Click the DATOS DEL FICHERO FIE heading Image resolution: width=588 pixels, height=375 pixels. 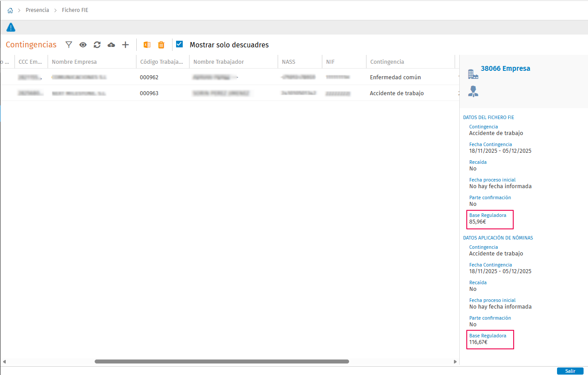[488, 117]
